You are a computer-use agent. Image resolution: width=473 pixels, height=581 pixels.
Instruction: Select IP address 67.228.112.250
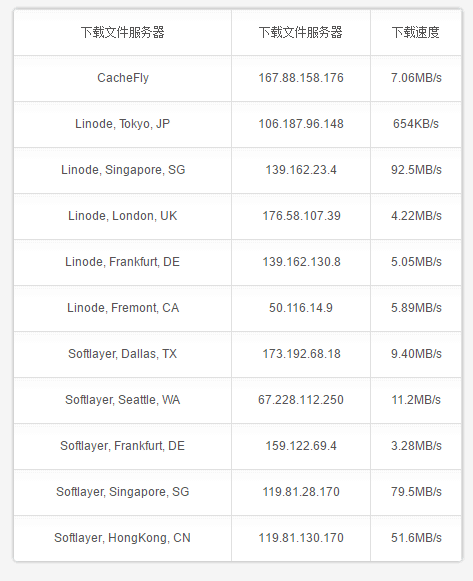(301, 400)
